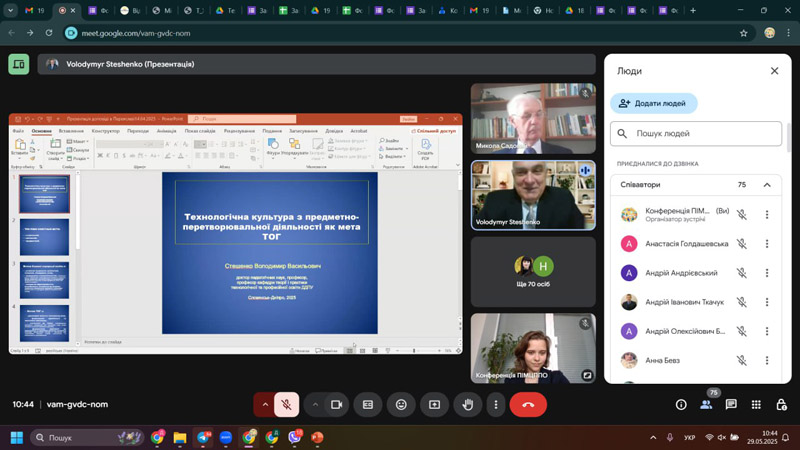Open more options for Анастасія Голдашевська
The image size is (800, 450).
pyautogui.click(x=767, y=243)
